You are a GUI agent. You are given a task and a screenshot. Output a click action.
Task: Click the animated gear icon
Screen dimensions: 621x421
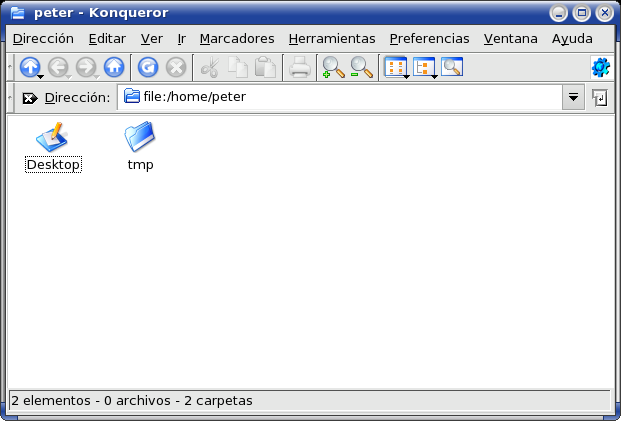click(x=601, y=67)
